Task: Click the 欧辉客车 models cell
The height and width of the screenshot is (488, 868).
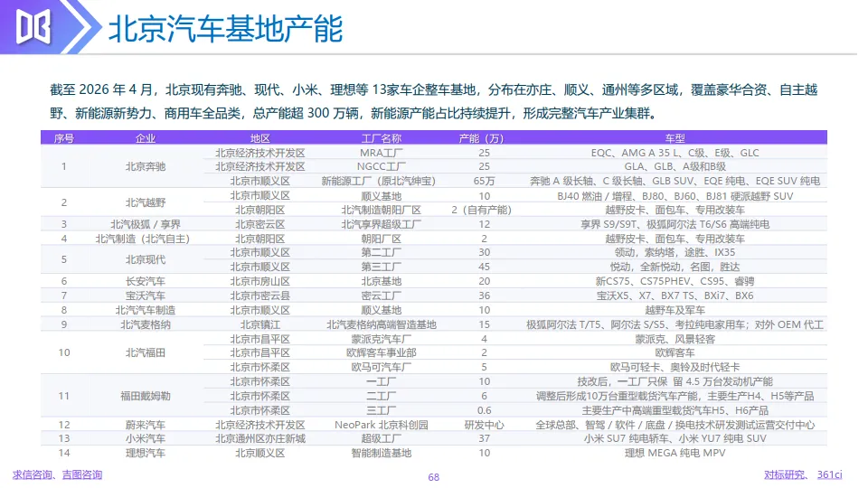Action: click(x=675, y=352)
